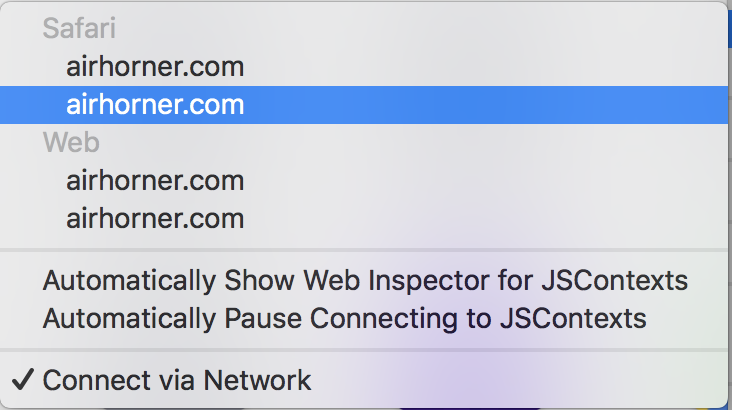Open the first airhorner.com under Web

[155, 181]
